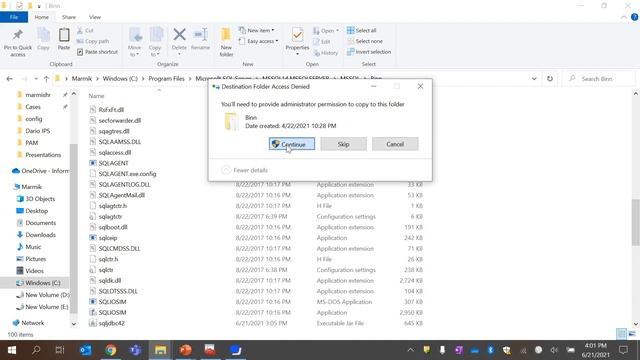Open the View ribbon tab

coord(95,17)
